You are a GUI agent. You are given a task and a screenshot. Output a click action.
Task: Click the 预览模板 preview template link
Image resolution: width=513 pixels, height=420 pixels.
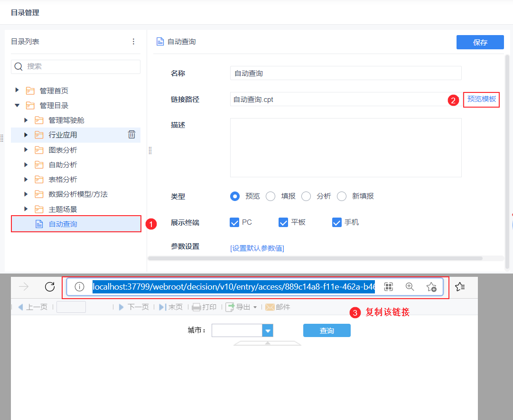482,99
